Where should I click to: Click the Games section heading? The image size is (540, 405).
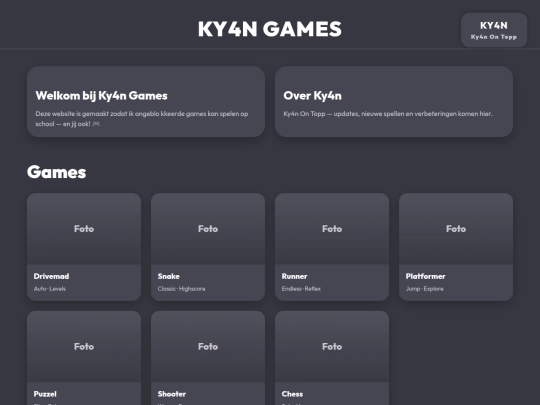point(56,172)
